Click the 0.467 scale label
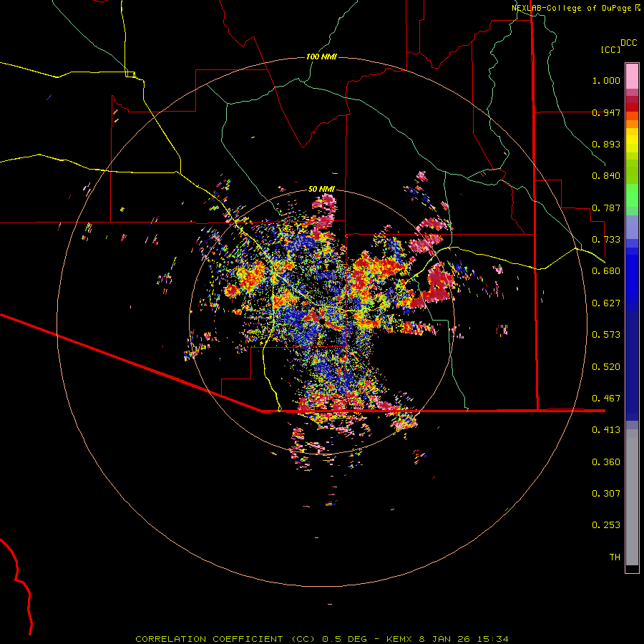644x644 pixels. (606, 399)
